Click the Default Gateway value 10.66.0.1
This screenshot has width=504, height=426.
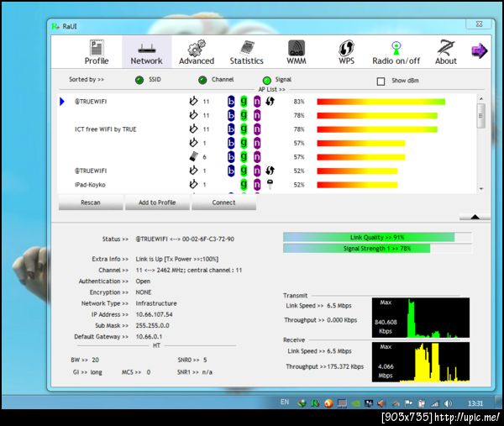tap(149, 337)
